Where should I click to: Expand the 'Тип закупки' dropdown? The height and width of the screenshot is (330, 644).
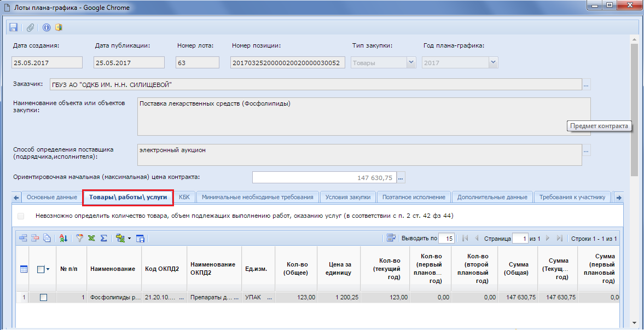[x=411, y=63]
